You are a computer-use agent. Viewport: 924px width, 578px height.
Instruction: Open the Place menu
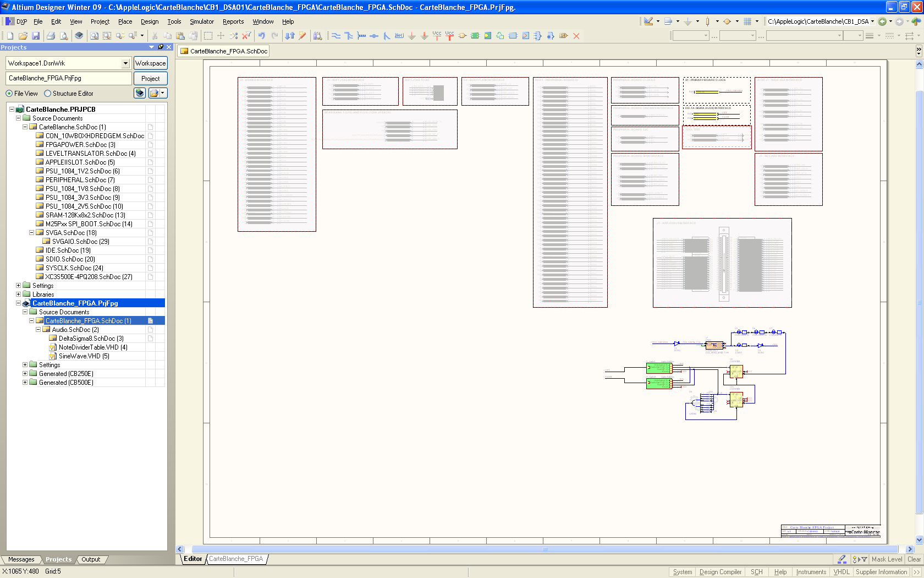(125, 21)
